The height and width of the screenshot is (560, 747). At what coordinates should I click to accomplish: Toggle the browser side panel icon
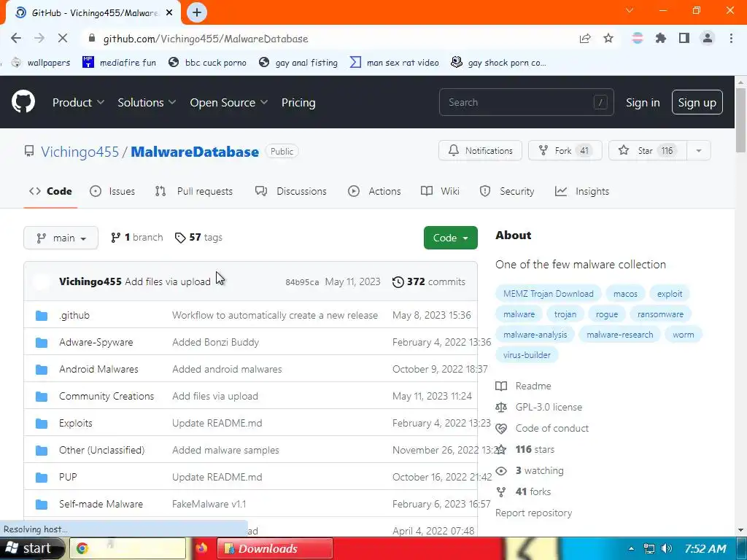[684, 39]
